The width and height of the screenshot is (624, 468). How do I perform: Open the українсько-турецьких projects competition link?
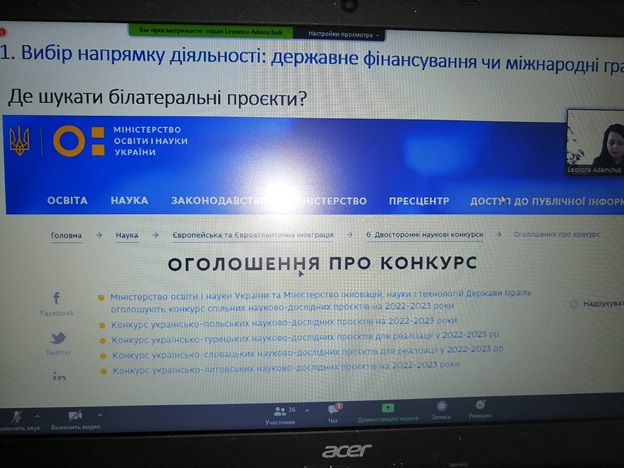[305, 337]
